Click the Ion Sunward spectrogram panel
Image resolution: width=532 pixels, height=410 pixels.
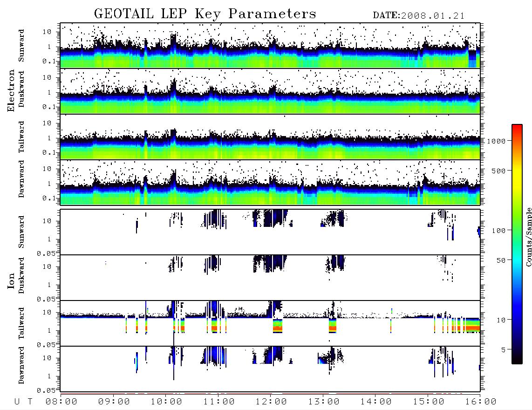pos(270,232)
